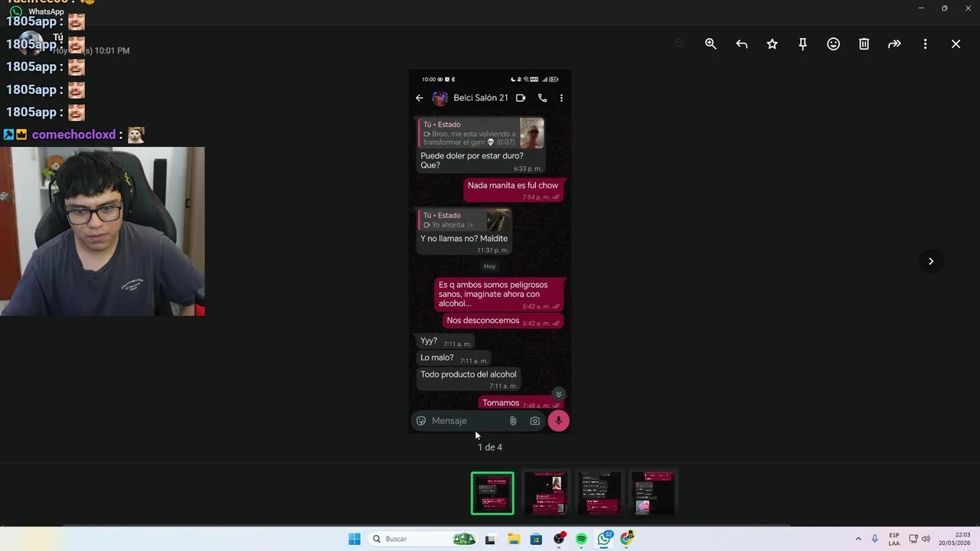Click the ESP LAA language indicator
980x551 pixels.
[894, 539]
